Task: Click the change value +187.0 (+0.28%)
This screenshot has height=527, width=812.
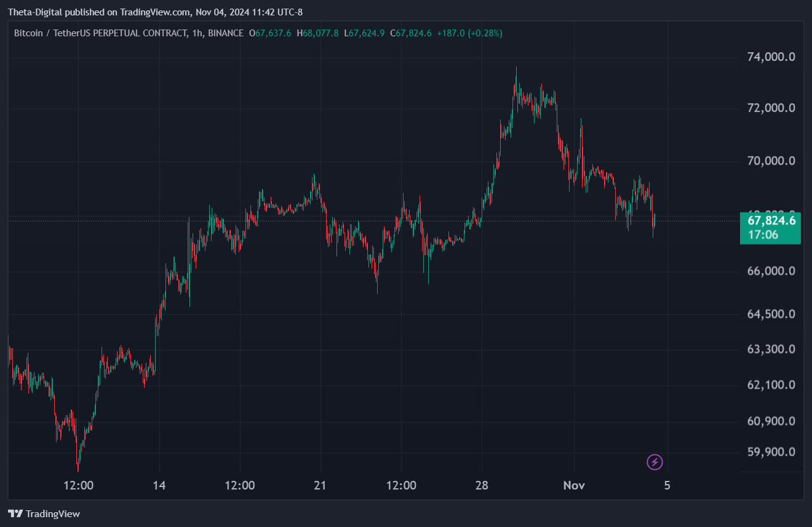Action: (x=469, y=33)
